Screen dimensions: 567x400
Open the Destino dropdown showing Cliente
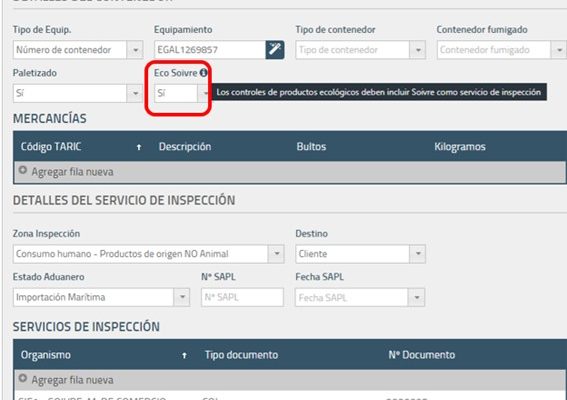(x=418, y=254)
